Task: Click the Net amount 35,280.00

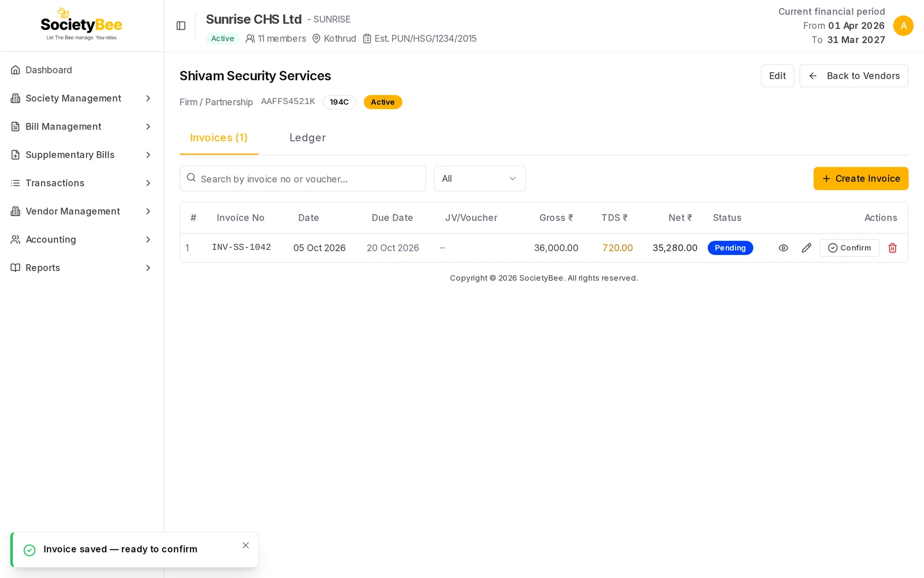Action: (x=675, y=248)
